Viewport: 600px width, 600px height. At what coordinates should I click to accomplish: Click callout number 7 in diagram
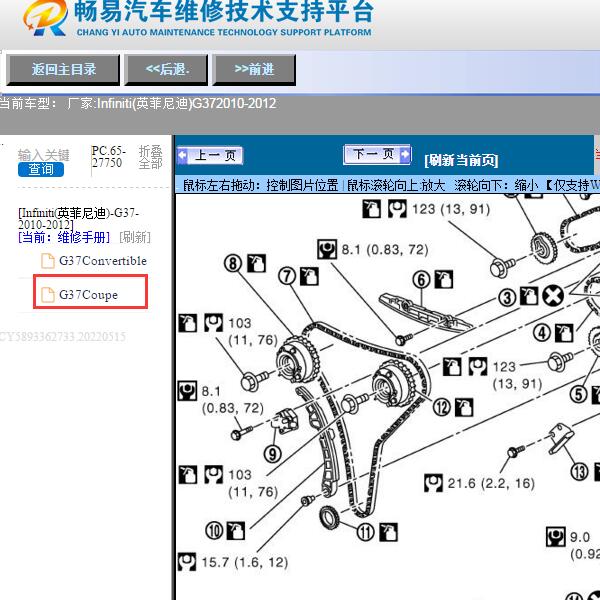pos(287,276)
